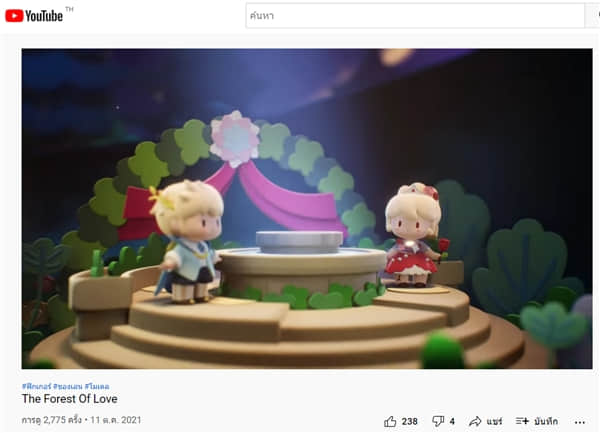Like the video with the thumbs-up icon
Viewport: 600px width, 433px height.
tap(390, 422)
